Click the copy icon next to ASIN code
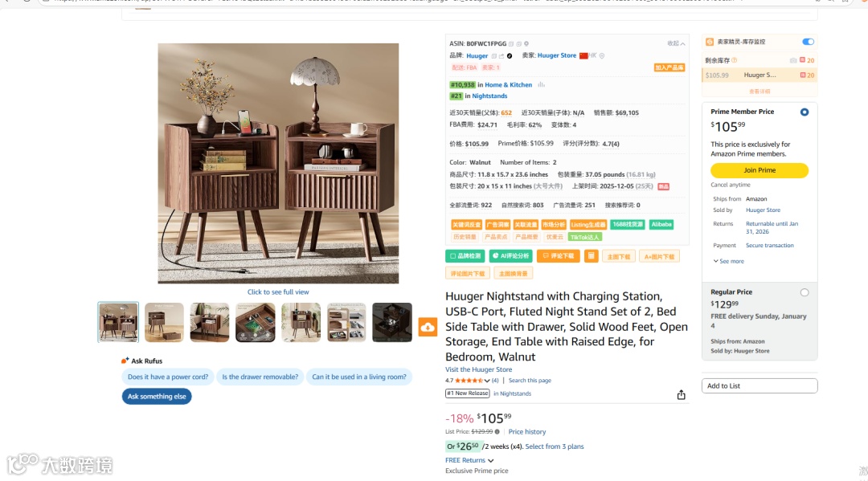868x481 pixels. click(511, 43)
